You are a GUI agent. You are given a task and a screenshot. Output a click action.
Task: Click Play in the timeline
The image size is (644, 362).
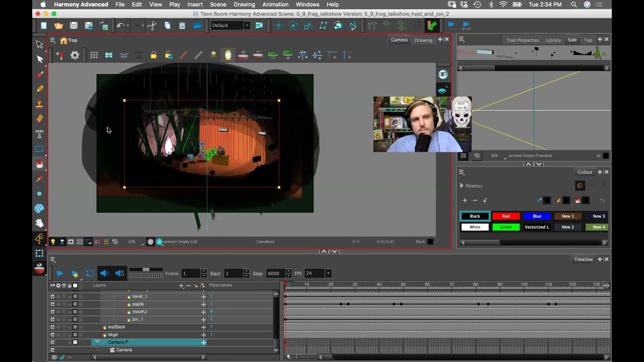click(x=60, y=274)
